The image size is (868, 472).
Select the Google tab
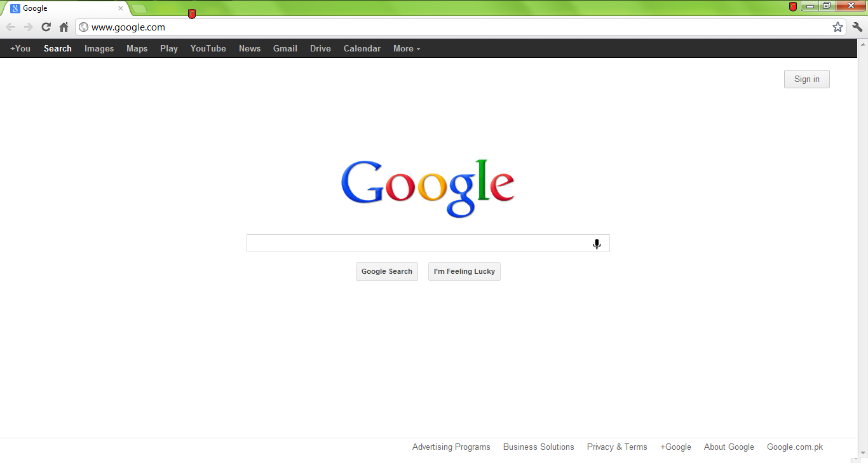(65, 8)
